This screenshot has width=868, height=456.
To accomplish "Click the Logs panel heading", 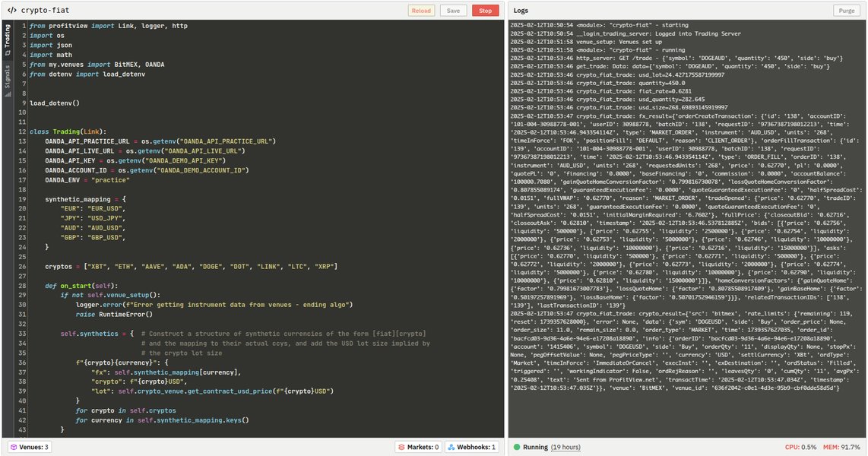I will tap(521, 11).
